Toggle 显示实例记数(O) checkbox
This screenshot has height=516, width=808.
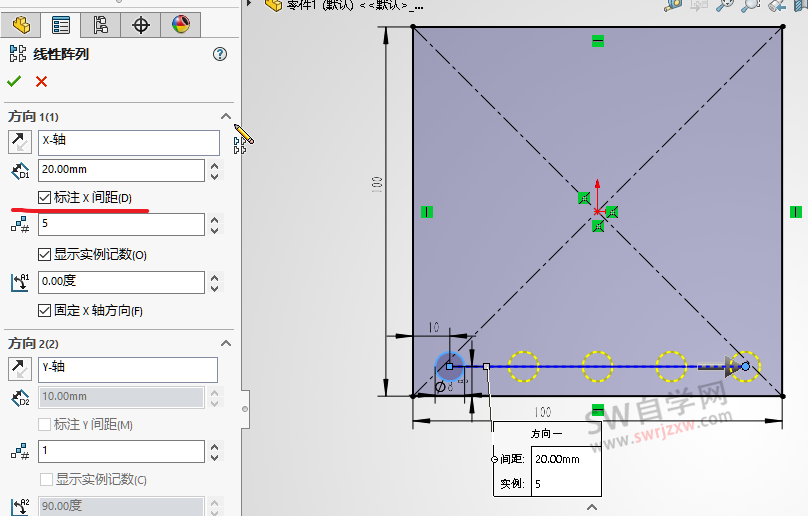point(44,254)
